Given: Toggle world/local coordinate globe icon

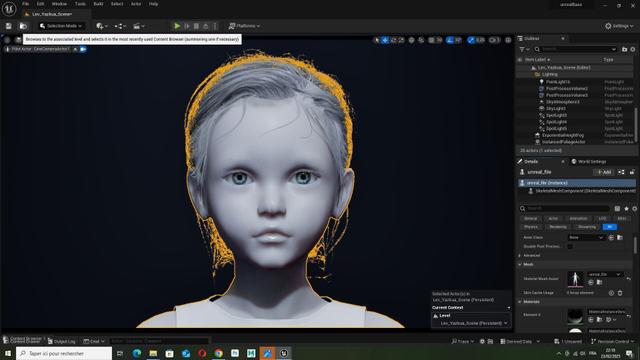Looking at the screenshot, I should point(411,40).
